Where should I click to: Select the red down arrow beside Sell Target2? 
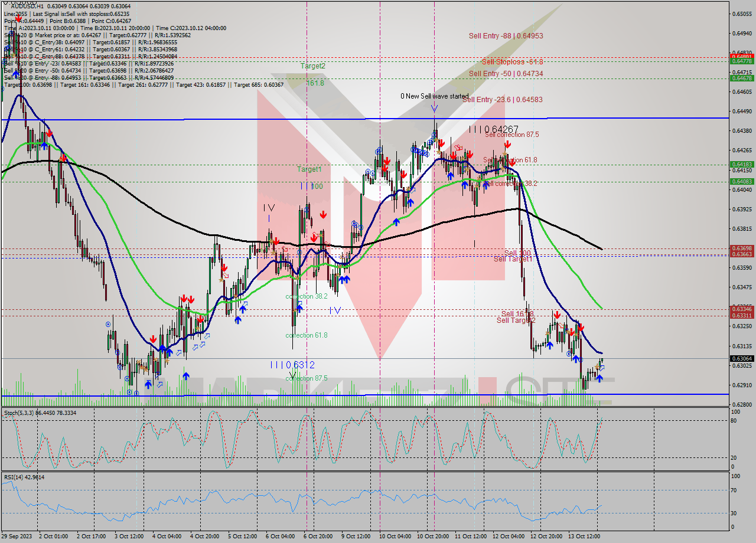pyautogui.click(x=558, y=316)
